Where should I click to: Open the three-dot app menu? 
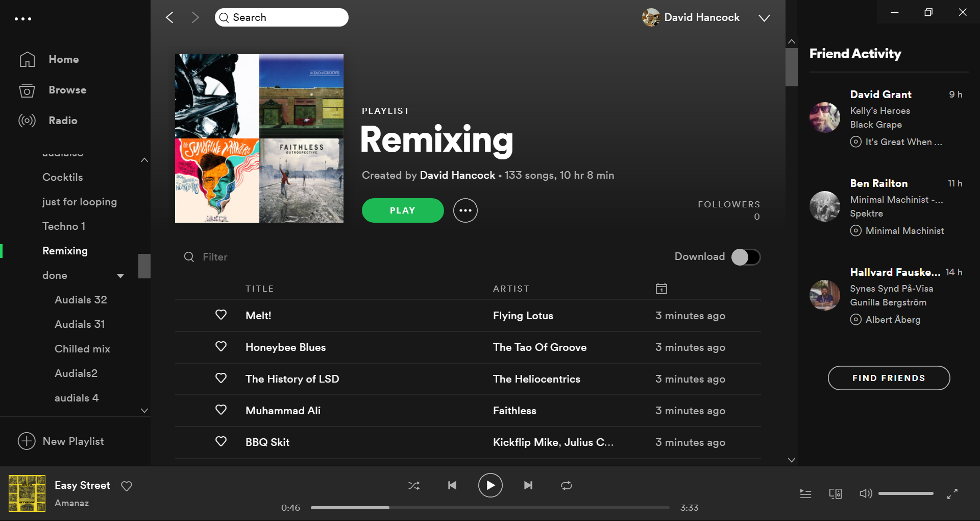pyautogui.click(x=23, y=19)
